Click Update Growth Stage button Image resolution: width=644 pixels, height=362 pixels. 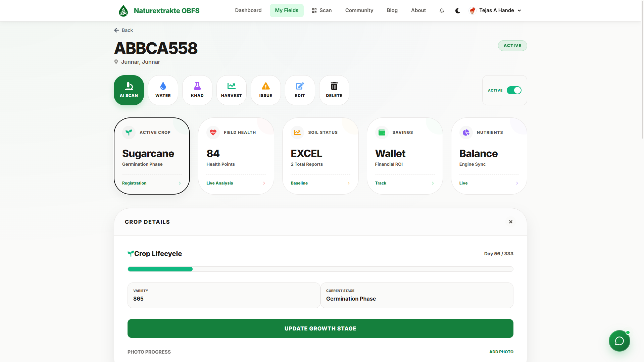(320, 328)
